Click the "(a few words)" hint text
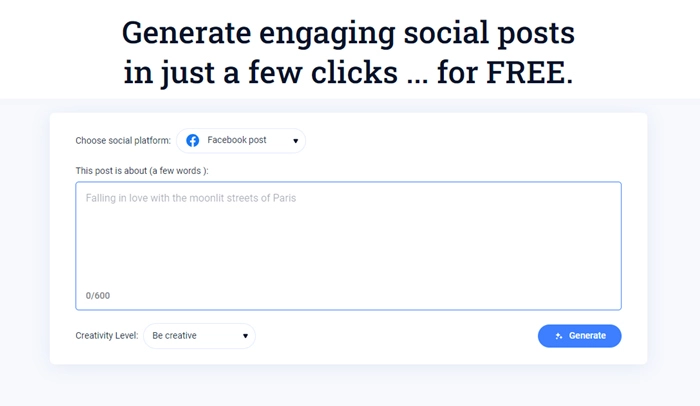Viewport: 700px width, 406px height. coord(179,171)
